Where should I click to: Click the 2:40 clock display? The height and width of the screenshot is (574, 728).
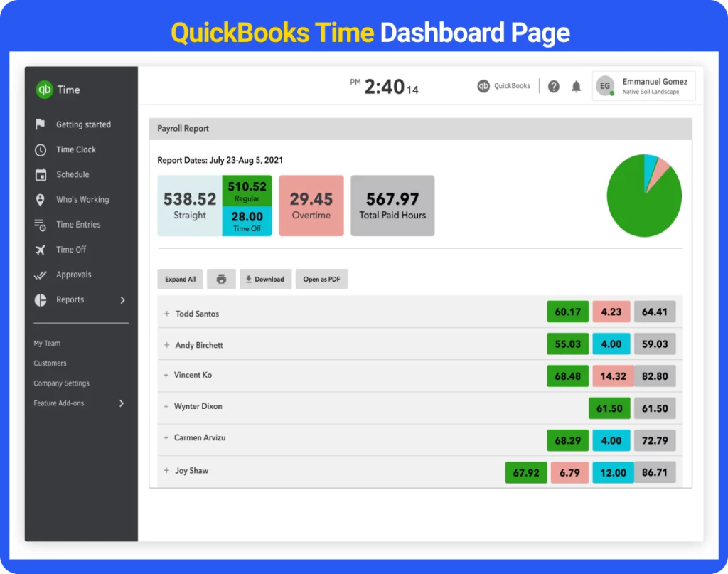pos(385,86)
